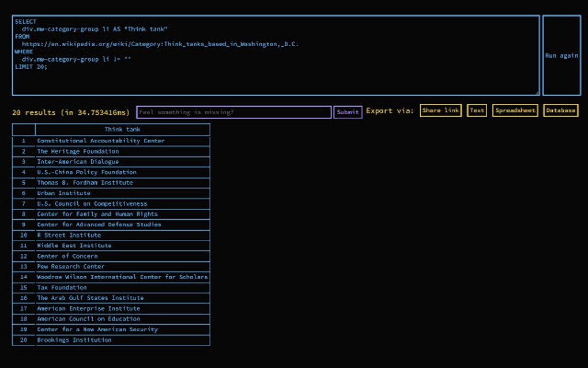This screenshot has height=368, width=588.
Task: Select 'Inter-American Dialogue' row
Action: pos(111,162)
